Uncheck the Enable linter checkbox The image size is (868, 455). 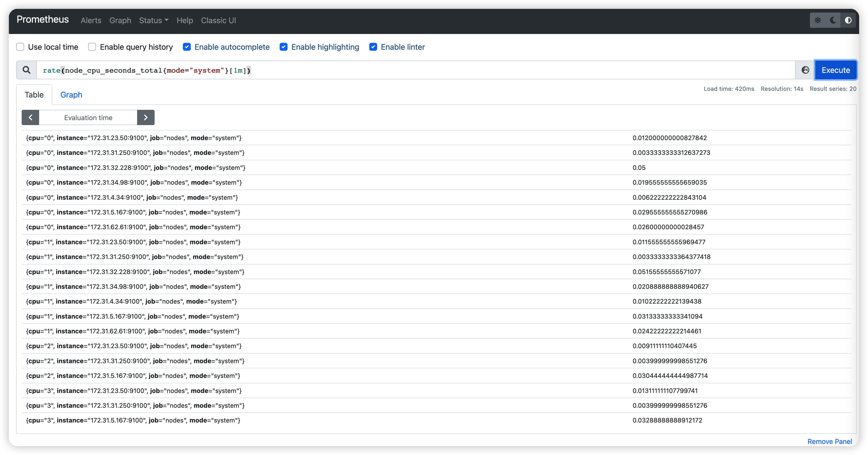(x=373, y=47)
